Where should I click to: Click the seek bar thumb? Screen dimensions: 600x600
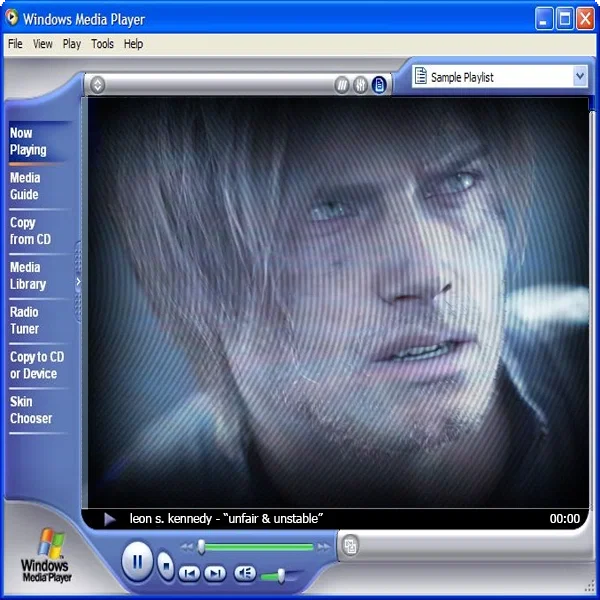[x=201, y=546]
